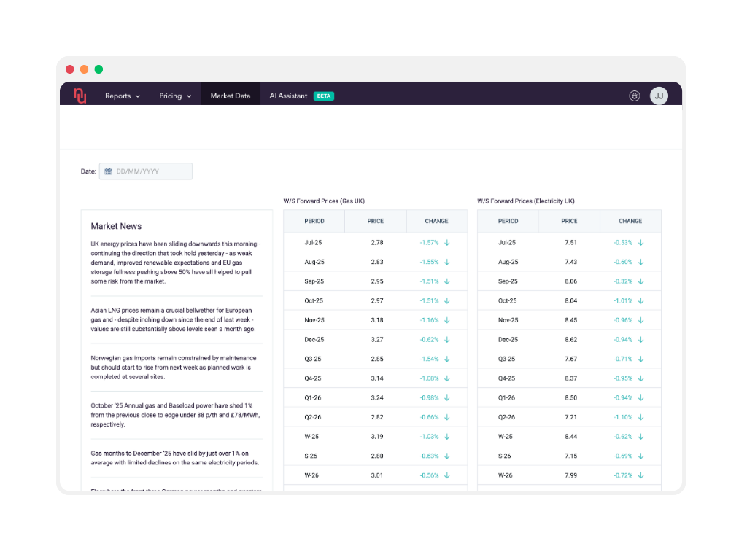Click the down arrow beside -0.63% gas change

tap(447, 456)
